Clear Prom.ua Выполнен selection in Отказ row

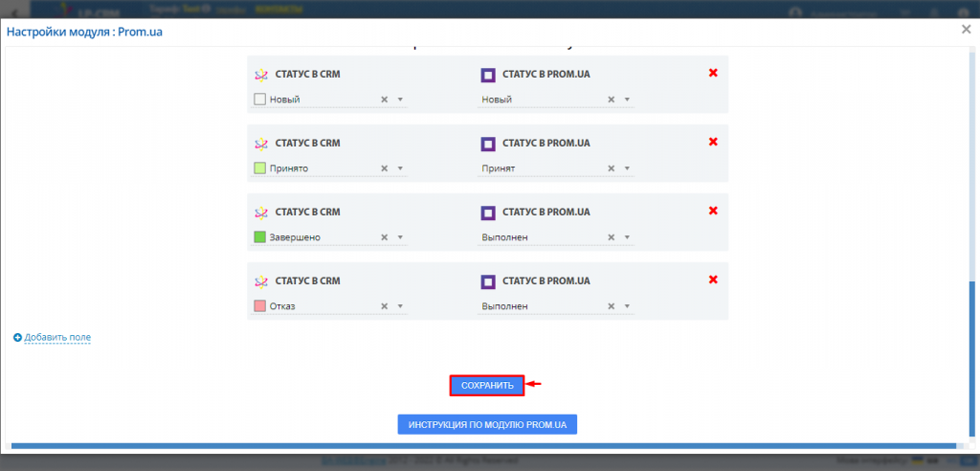[612, 306]
